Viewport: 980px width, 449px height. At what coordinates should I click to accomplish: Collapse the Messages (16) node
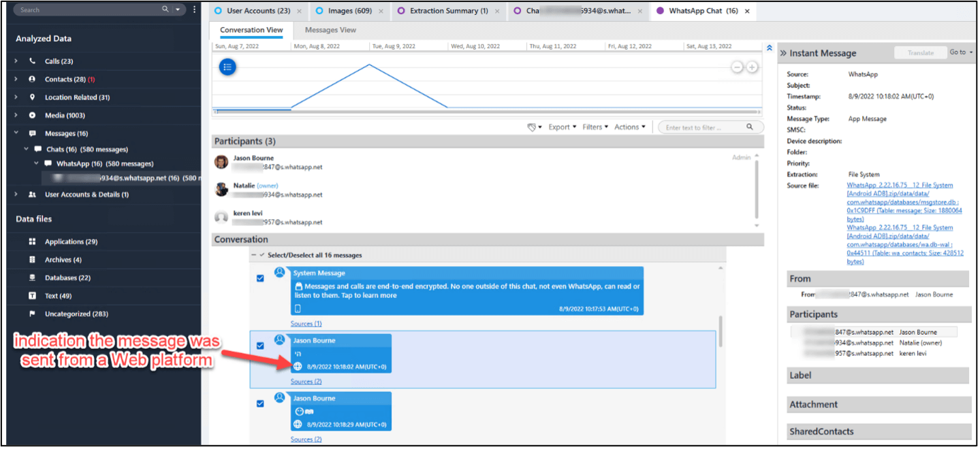pos(16,133)
